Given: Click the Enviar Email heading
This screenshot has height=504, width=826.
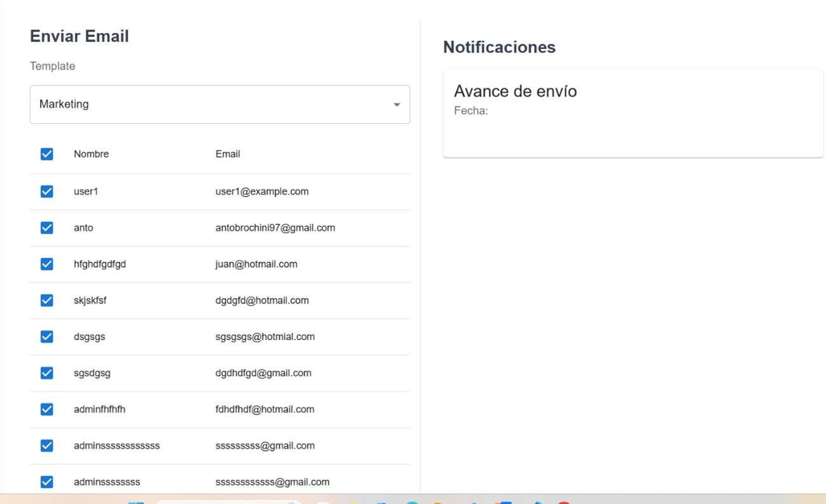Looking at the screenshot, I should click(x=79, y=36).
